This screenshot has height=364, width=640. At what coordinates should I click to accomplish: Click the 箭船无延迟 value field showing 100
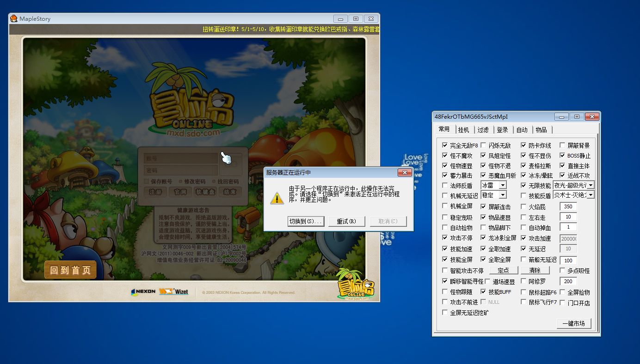568,261
